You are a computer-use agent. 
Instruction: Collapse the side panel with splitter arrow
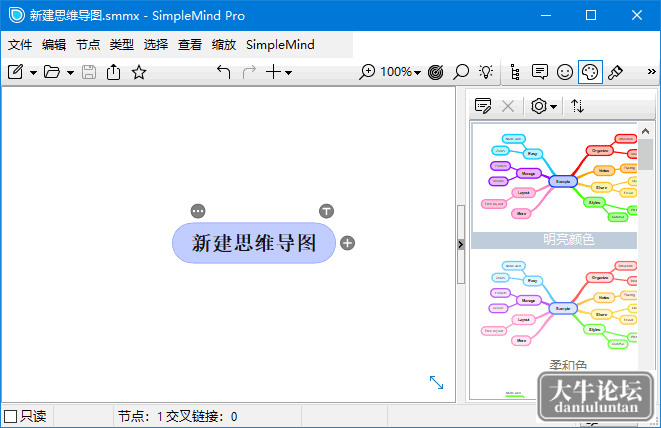point(461,245)
